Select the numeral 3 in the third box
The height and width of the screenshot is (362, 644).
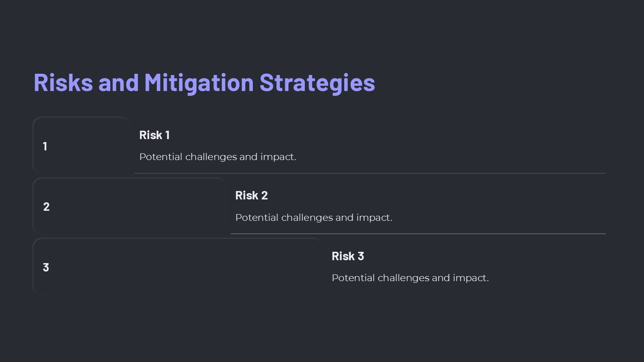click(46, 267)
